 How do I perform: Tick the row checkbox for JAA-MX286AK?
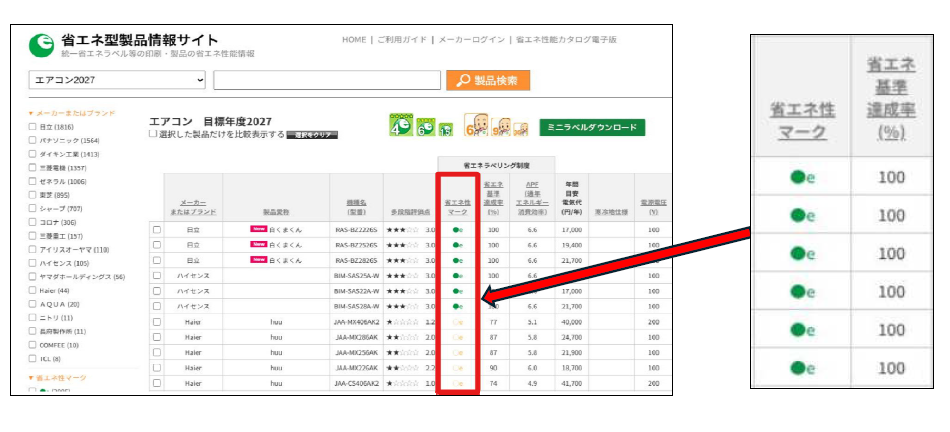click(x=157, y=337)
